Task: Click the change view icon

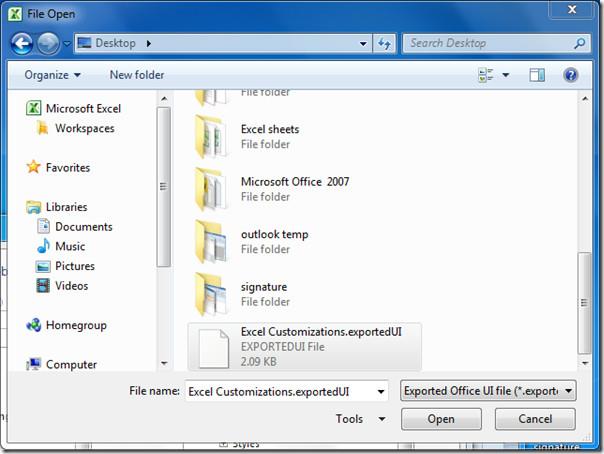Action: click(x=487, y=75)
